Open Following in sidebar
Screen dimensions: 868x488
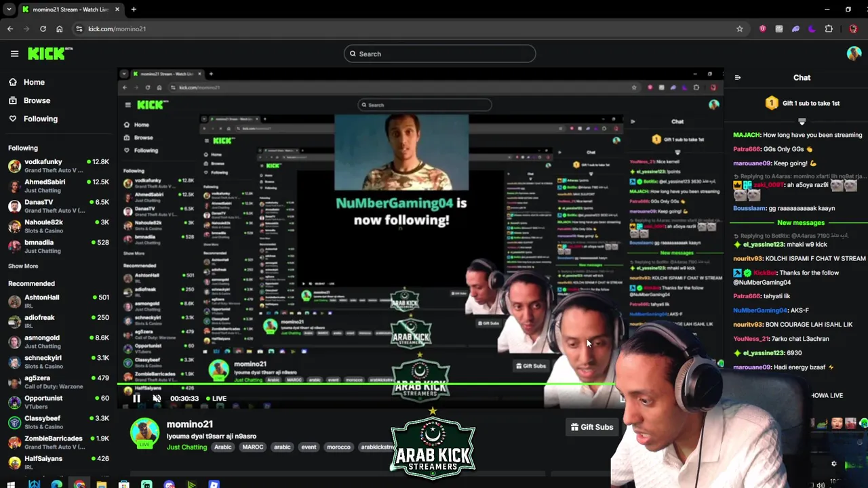[41, 119]
